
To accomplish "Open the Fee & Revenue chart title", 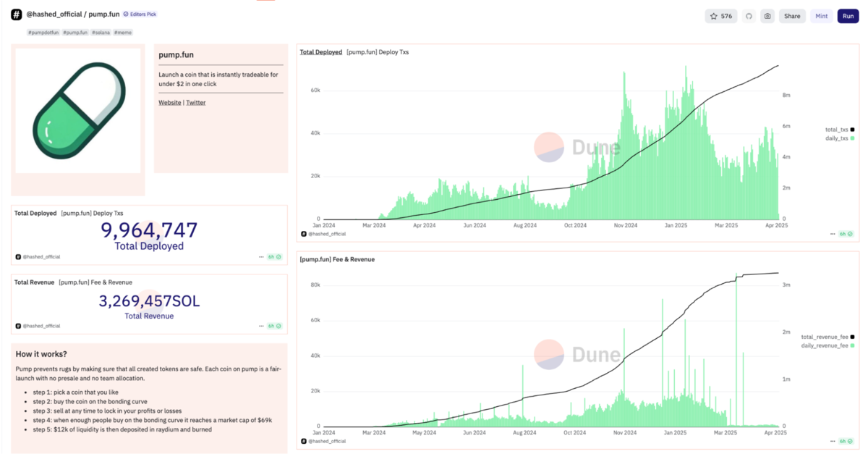I will tap(337, 259).
